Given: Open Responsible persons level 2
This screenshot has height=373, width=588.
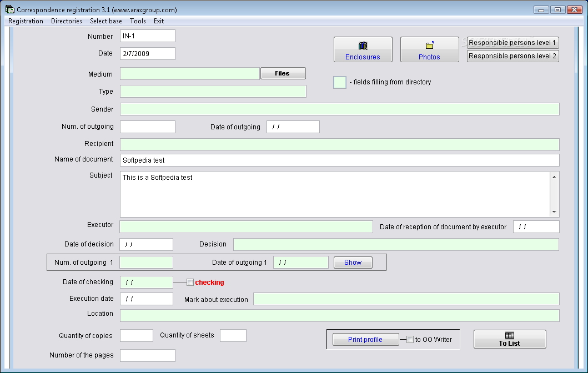Looking at the screenshot, I should (x=512, y=56).
